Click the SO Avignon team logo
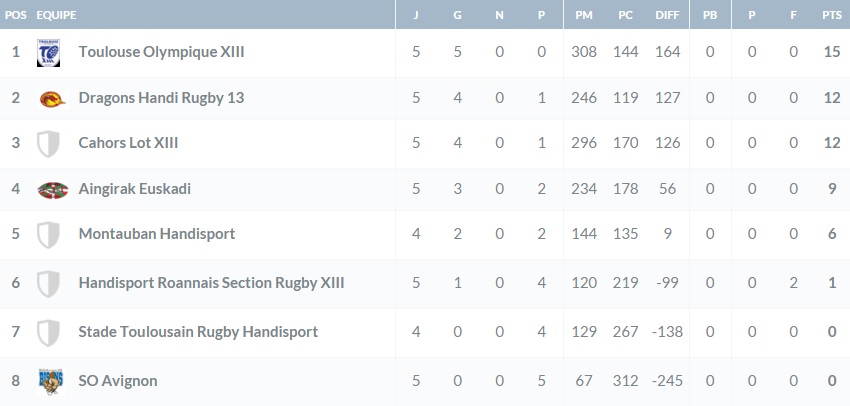 pyautogui.click(x=48, y=381)
